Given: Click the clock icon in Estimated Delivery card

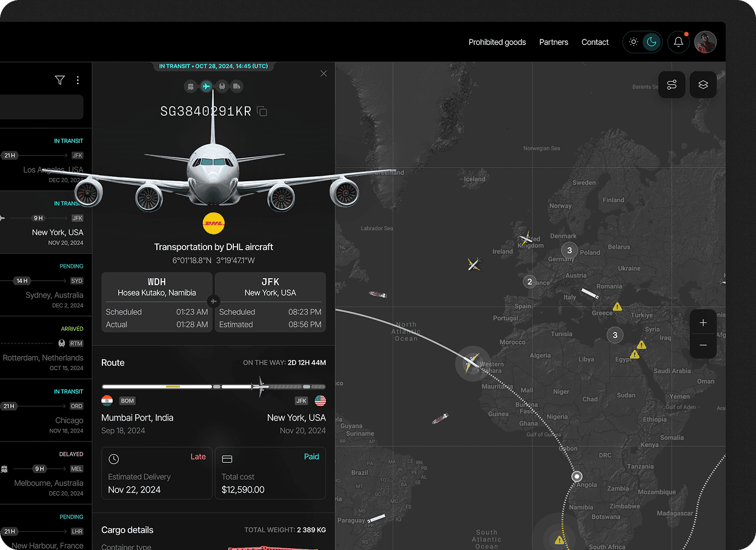Looking at the screenshot, I should point(113,459).
